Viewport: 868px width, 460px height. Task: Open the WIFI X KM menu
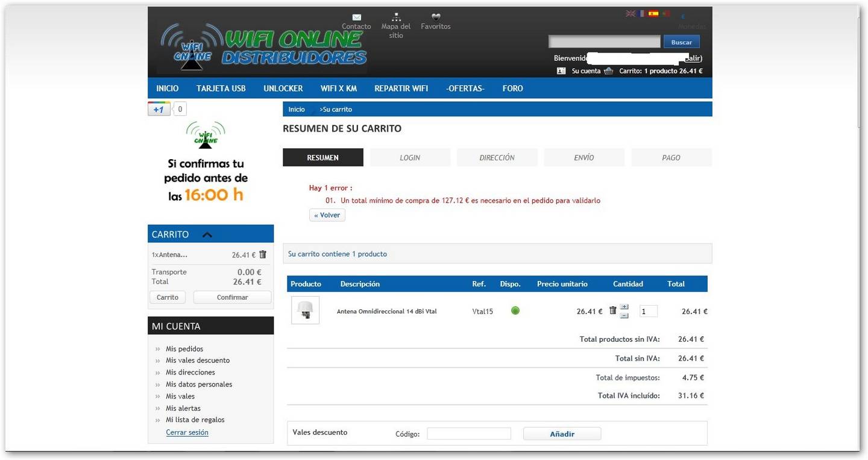[x=339, y=88]
